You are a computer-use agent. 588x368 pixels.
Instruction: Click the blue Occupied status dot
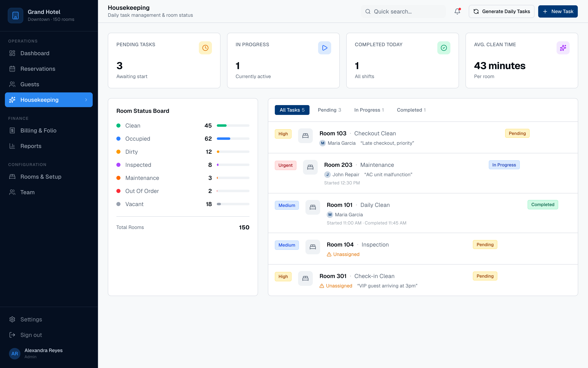pos(119,139)
